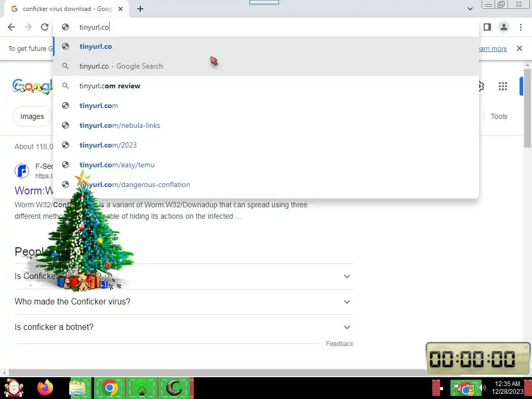Open the Chrome three-dot menu

pyautogui.click(x=521, y=27)
